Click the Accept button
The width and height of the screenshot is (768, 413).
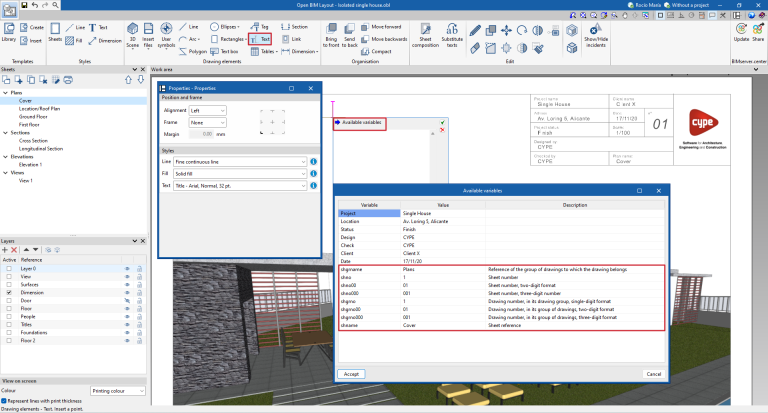click(x=352, y=373)
